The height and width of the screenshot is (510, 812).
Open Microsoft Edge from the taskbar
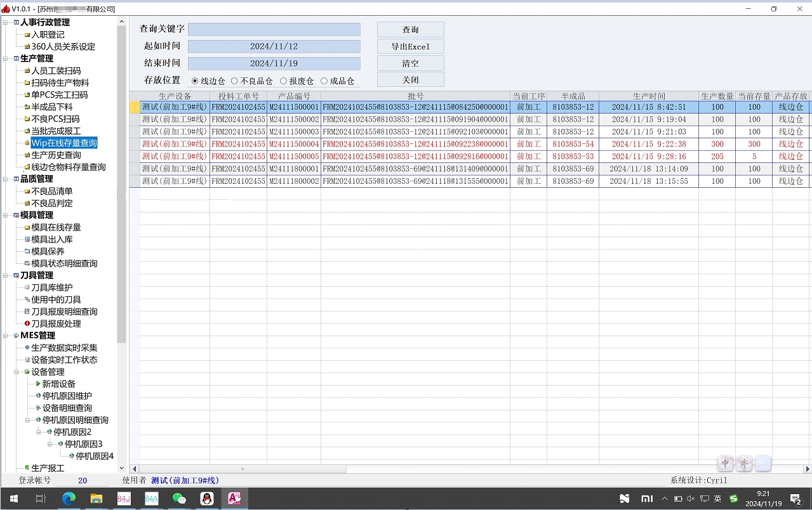pos(69,499)
